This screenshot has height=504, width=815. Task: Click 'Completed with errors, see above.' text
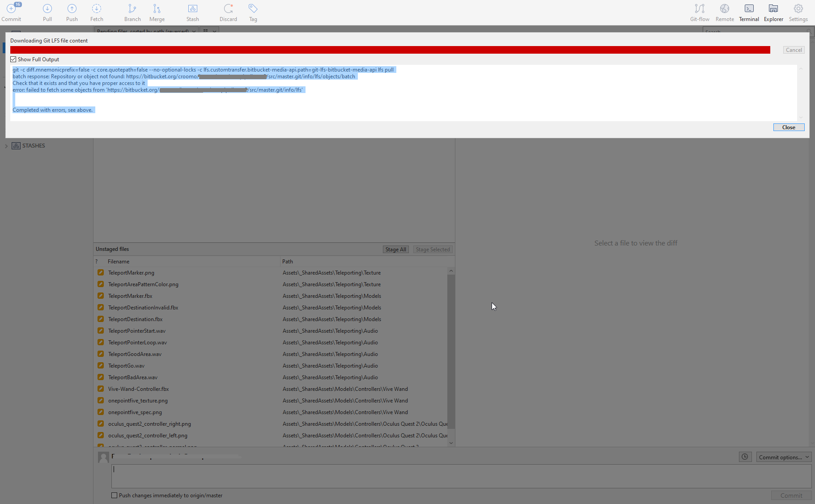coord(53,110)
